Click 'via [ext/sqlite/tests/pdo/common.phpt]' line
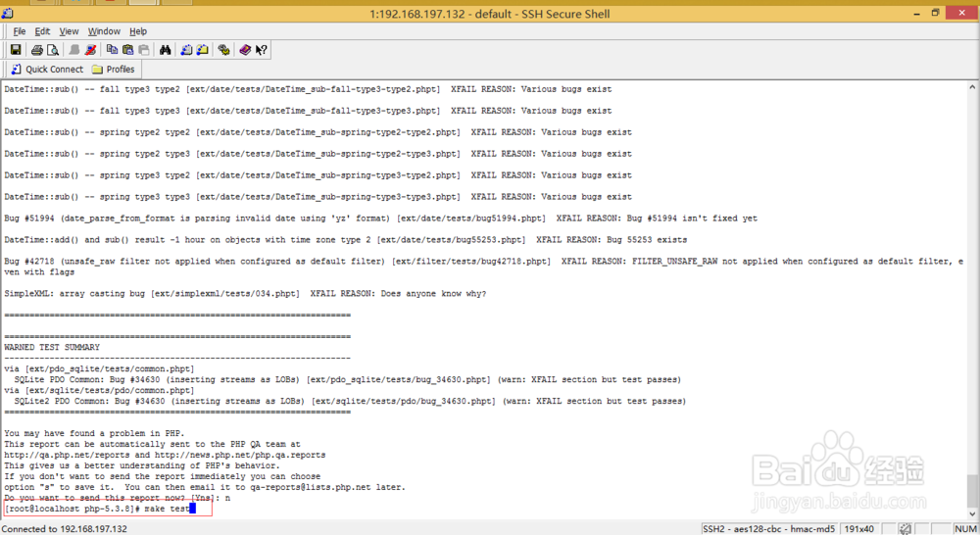 coord(99,390)
